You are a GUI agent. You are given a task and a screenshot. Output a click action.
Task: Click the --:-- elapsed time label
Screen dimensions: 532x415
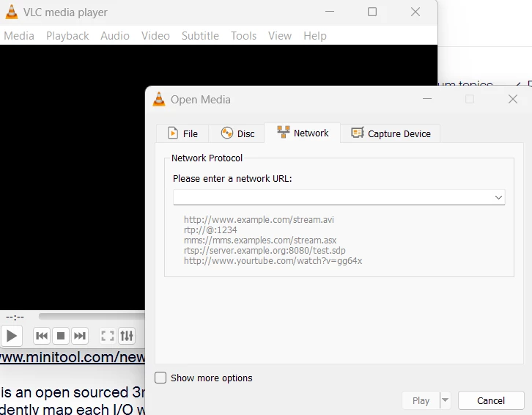pyautogui.click(x=15, y=317)
